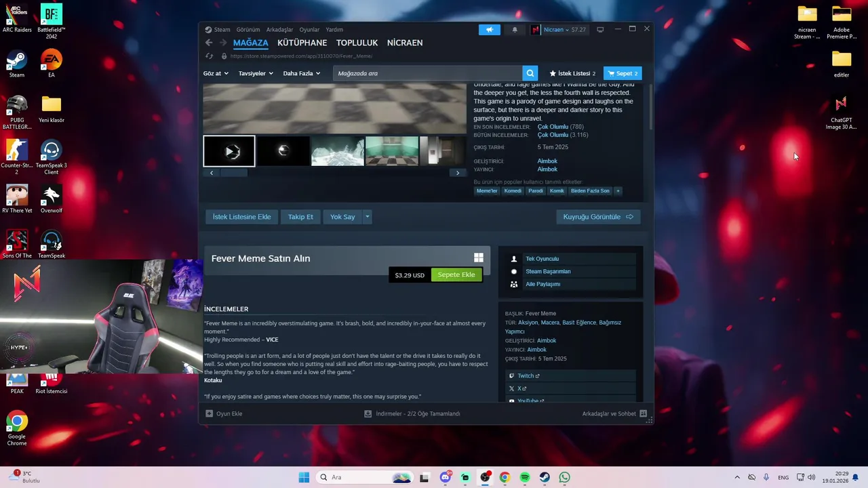The image size is (868, 488).
Task: Click İstek Listesine Ekle button
Action: (x=241, y=217)
